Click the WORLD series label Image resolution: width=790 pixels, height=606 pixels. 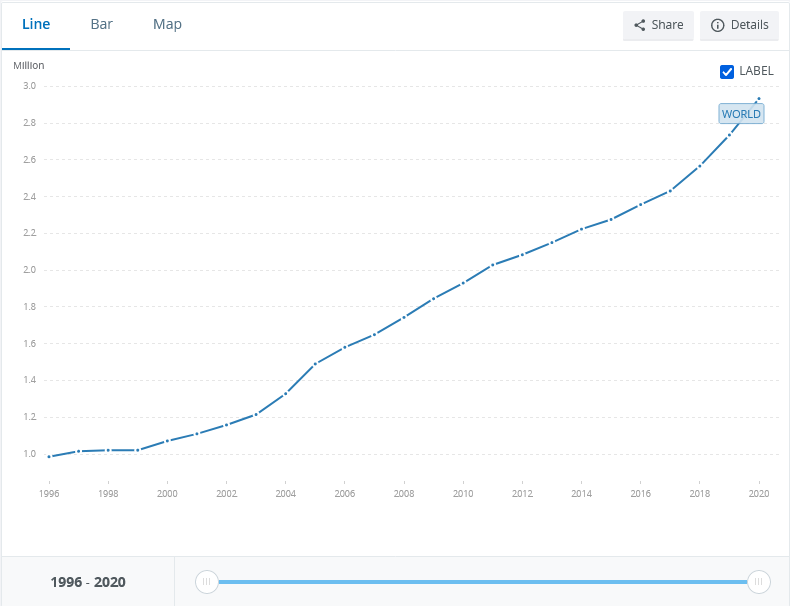[741, 114]
